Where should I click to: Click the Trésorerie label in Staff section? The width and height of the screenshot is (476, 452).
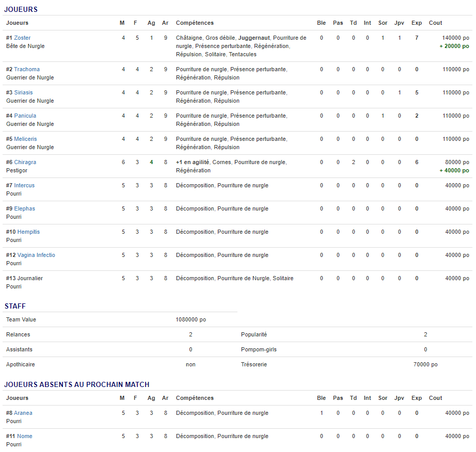point(255,364)
